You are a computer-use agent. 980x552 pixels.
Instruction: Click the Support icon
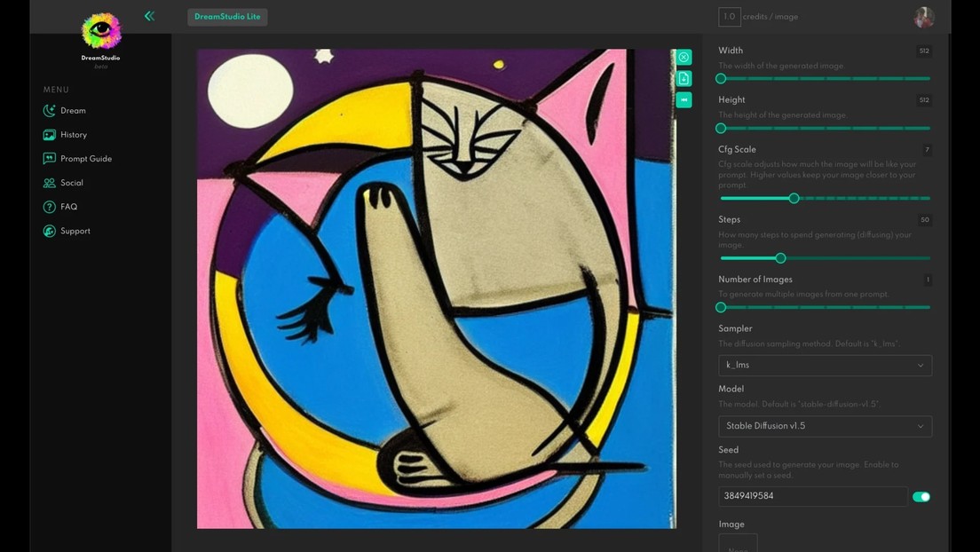pos(50,231)
